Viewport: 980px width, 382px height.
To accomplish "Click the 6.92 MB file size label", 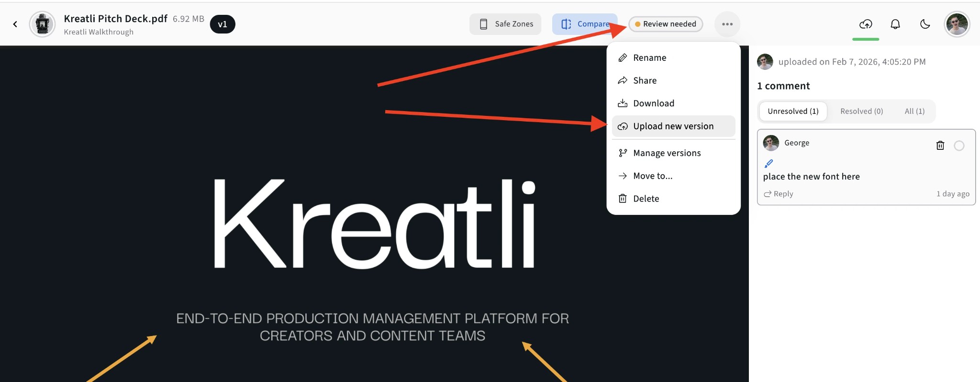I will click(x=189, y=19).
